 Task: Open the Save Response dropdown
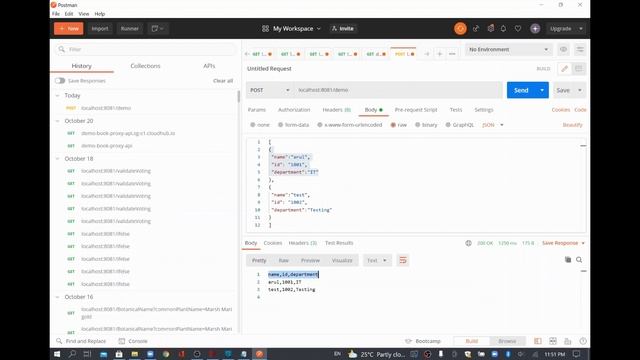563,243
